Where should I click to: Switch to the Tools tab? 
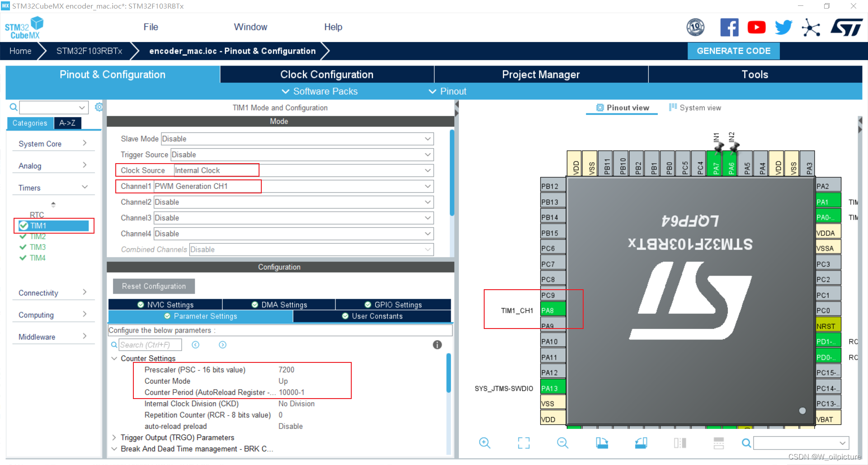[755, 75]
